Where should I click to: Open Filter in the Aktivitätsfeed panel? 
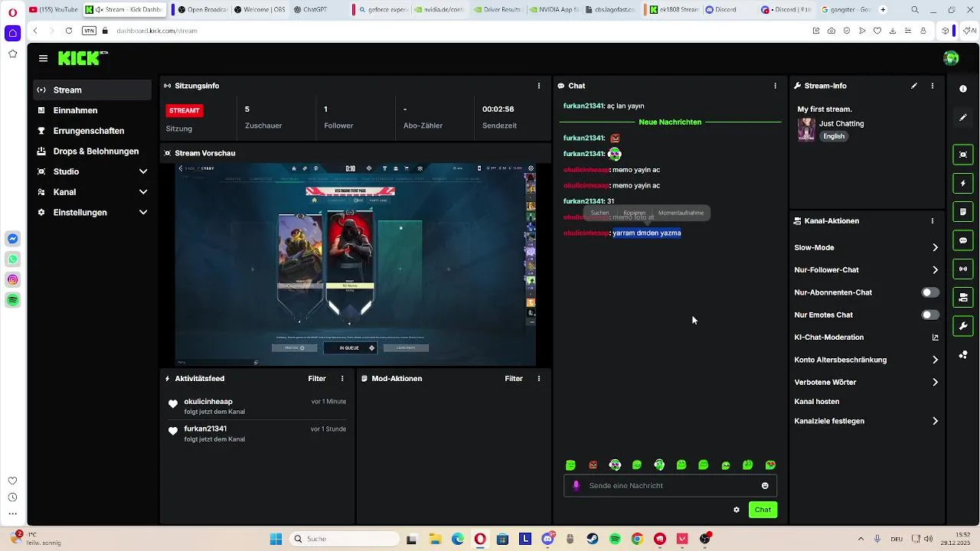(317, 378)
